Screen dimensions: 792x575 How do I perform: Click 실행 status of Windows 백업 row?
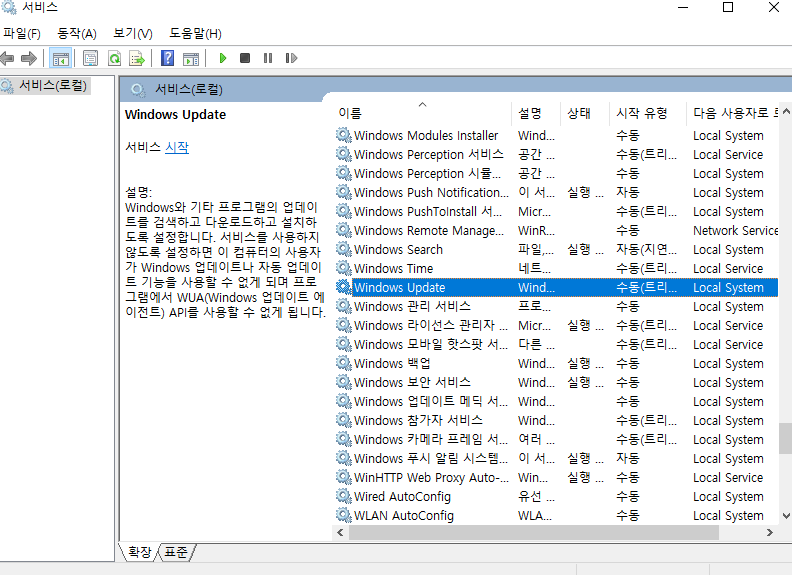(x=585, y=363)
